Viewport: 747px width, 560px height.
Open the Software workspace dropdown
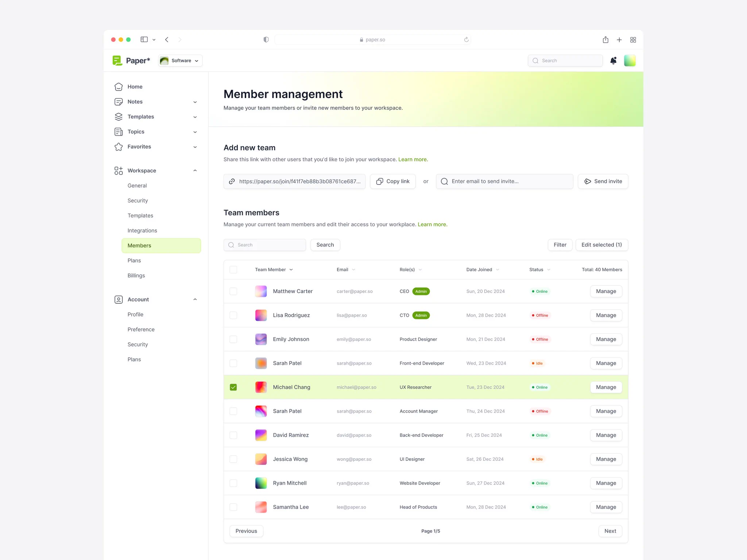click(x=180, y=61)
